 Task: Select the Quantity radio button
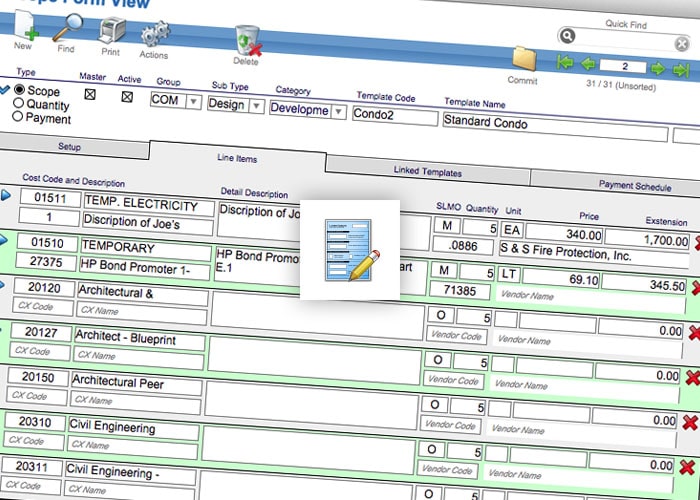(18, 103)
